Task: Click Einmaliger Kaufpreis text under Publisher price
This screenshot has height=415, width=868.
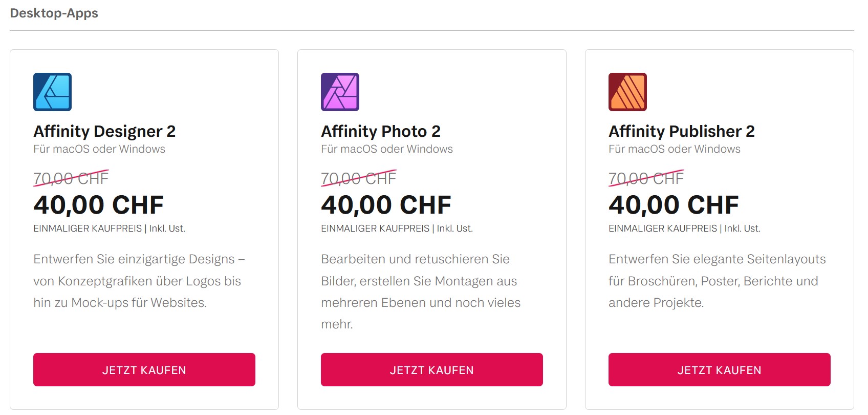Action: pos(663,229)
